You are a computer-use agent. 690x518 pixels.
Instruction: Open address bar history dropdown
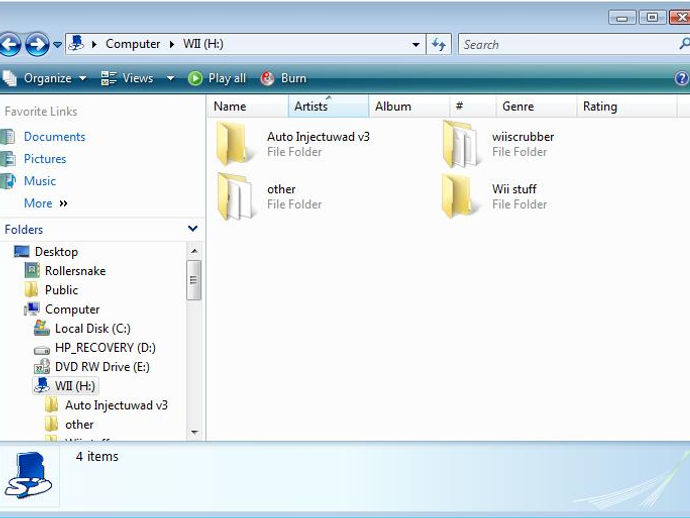click(x=416, y=44)
